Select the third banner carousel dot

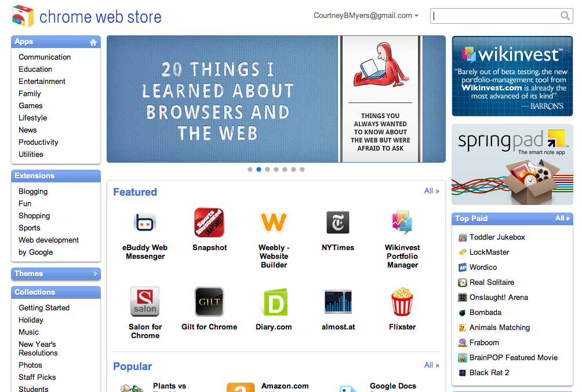coord(267,170)
